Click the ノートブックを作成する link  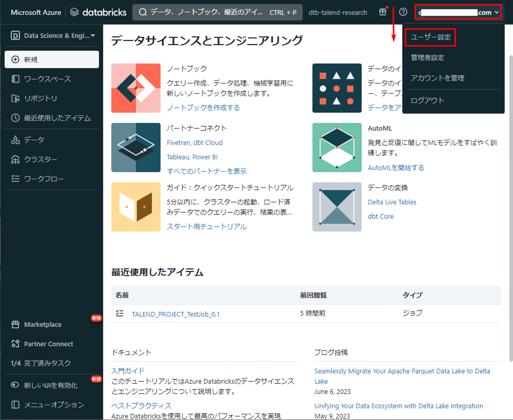pyautogui.click(x=203, y=107)
